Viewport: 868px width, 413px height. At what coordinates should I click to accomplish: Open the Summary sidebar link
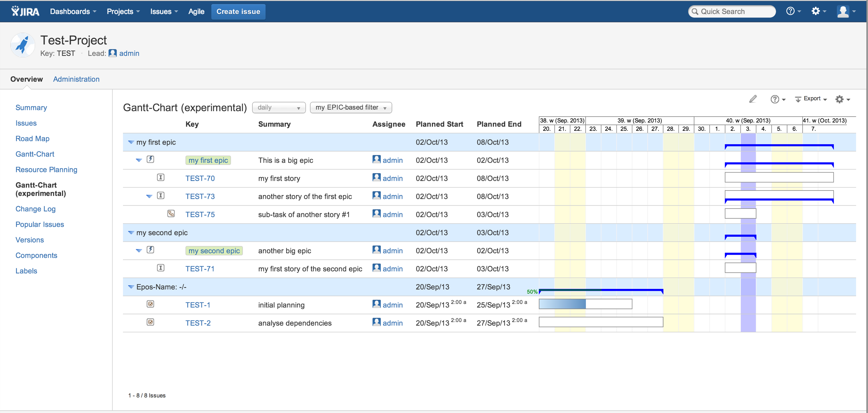tap(31, 107)
